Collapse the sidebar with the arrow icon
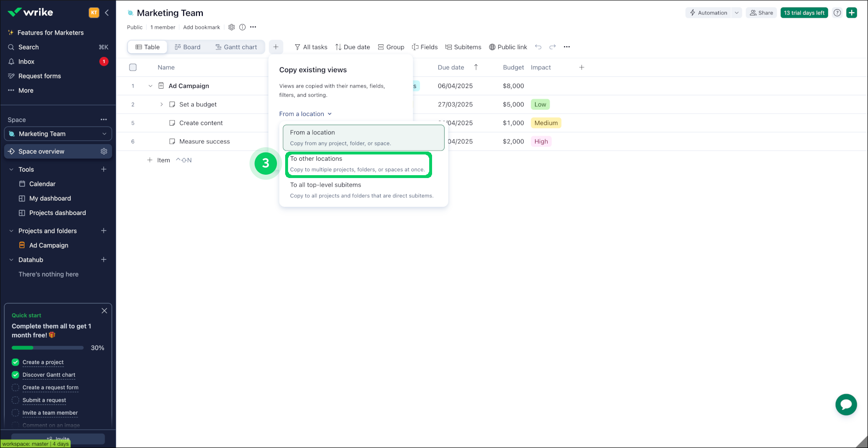The width and height of the screenshot is (868, 448). [x=107, y=13]
